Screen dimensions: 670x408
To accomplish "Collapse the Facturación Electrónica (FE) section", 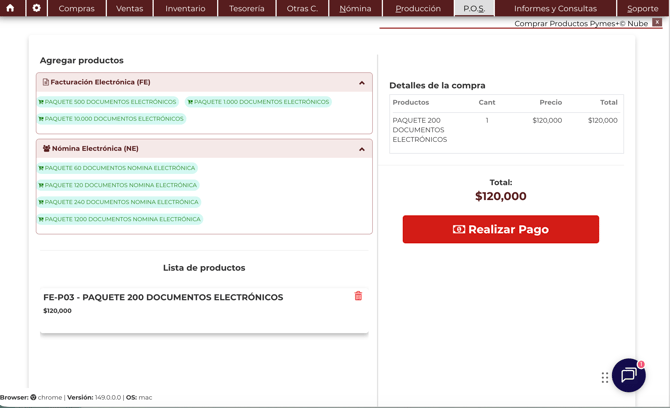I will [x=362, y=83].
